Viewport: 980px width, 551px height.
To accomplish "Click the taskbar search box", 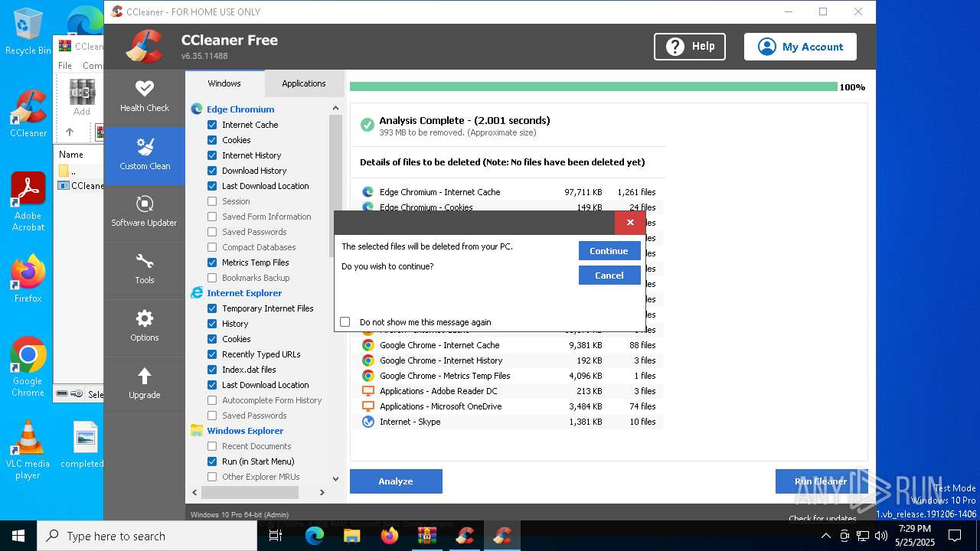I will point(147,536).
